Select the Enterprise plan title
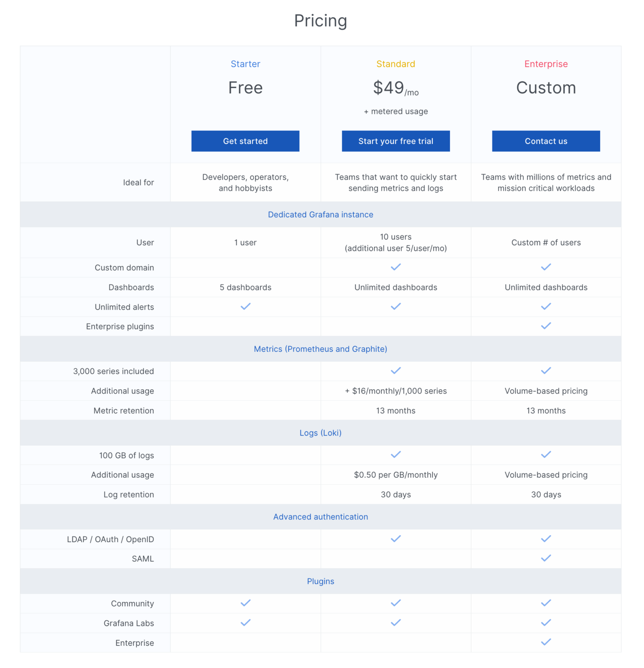The image size is (644, 668). [x=546, y=64]
